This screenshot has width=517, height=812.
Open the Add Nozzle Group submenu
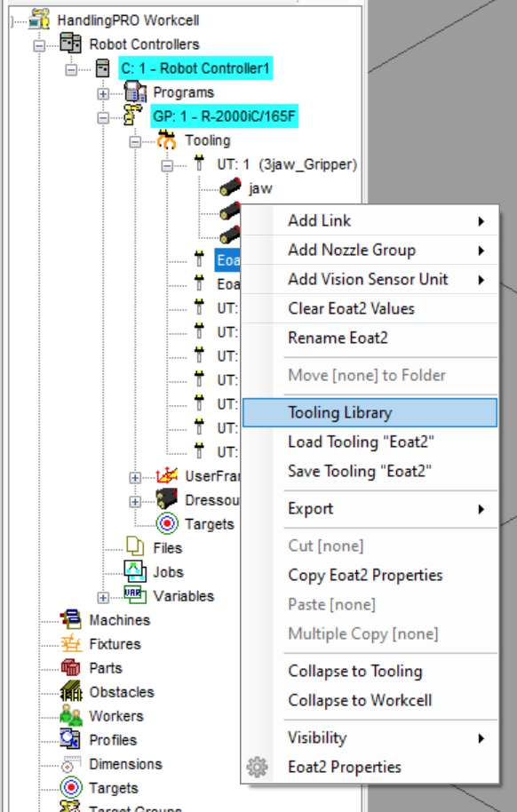coord(370,251)
